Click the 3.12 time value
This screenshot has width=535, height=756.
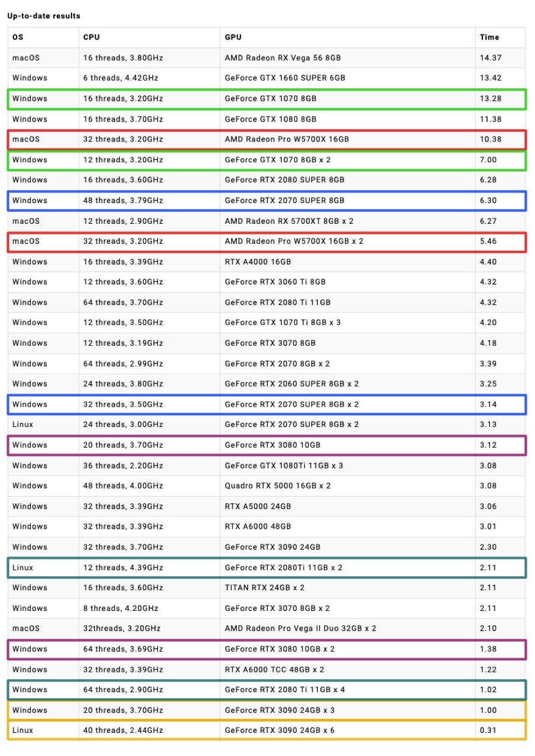(x=488, y=445)
